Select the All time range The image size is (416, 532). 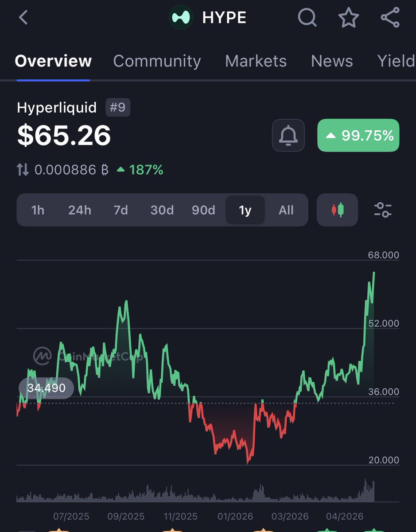[286, 210]
